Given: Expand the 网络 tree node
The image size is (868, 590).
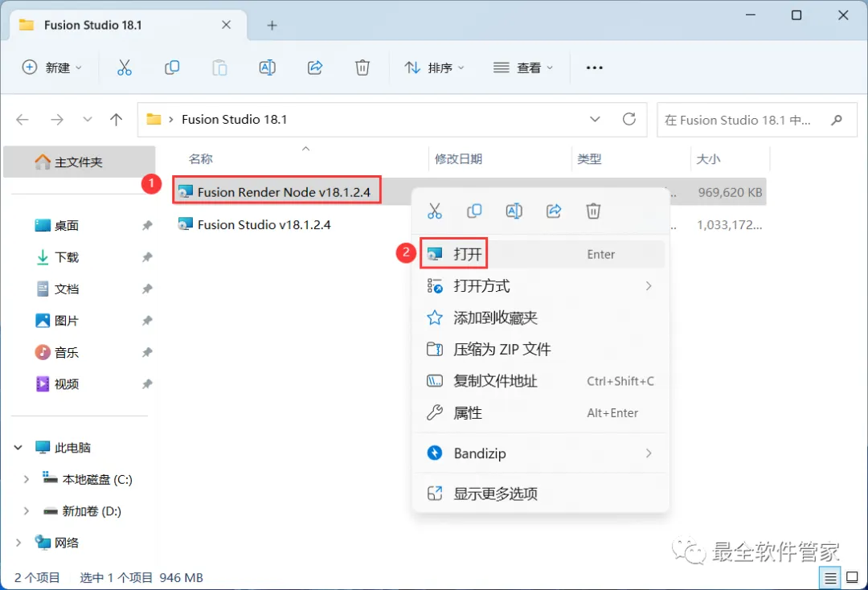Looking at the screenshot, I should coord(18,543).
